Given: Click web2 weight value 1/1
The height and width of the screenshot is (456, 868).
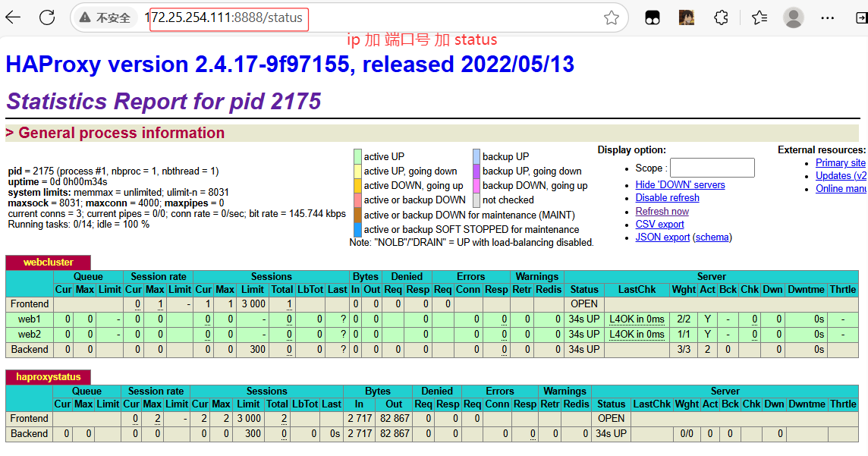Looking at the screenshot, I should click(x=684, y=335).
